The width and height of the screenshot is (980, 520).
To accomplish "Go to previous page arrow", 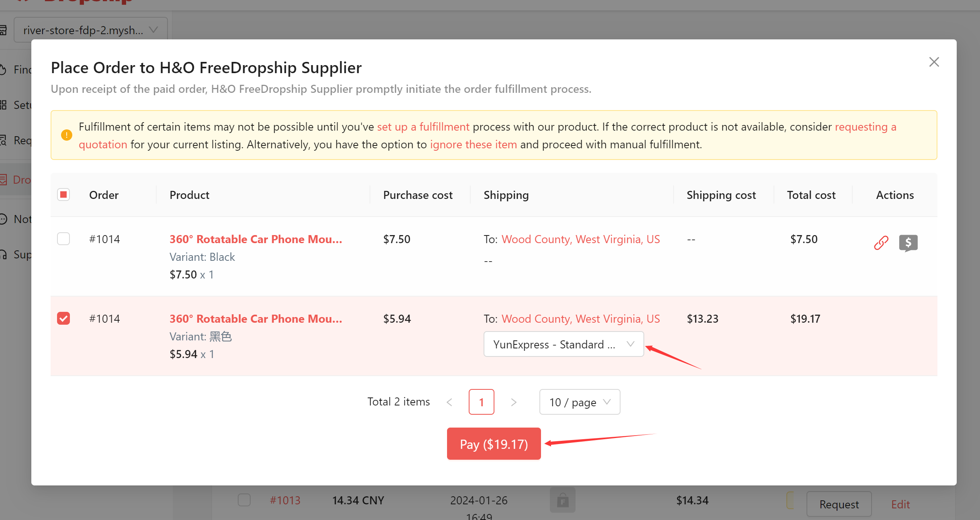I will coord(449,402).
